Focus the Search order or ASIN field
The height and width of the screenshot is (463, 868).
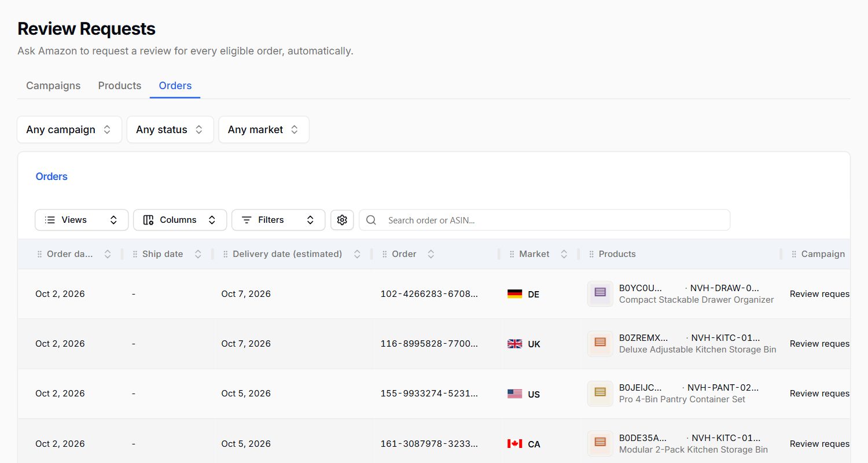click(x=545, y=220)
